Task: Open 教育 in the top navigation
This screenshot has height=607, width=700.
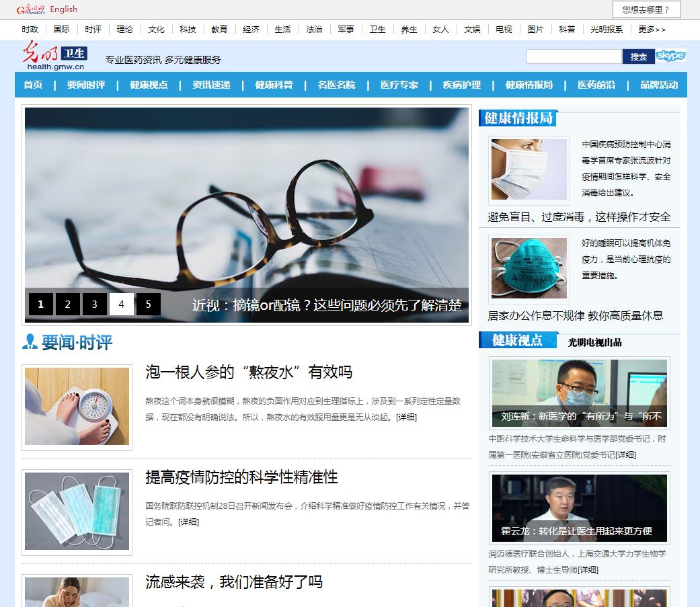Action: (220, 30)
